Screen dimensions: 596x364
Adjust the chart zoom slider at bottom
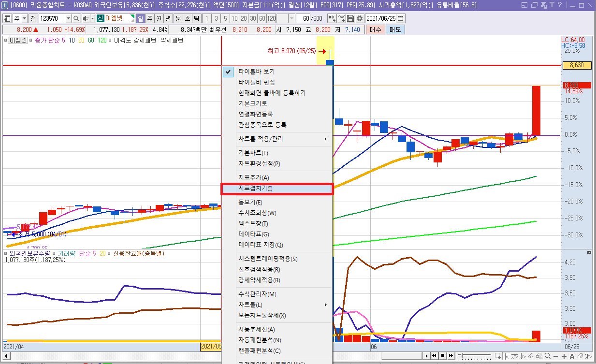click(x=474, y=357)
